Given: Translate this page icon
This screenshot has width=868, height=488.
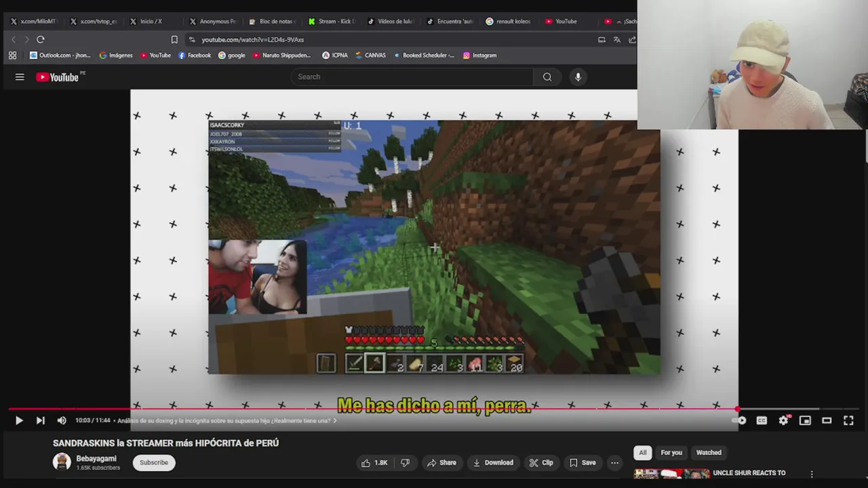Looking at the screenshot, I should 616,39.
